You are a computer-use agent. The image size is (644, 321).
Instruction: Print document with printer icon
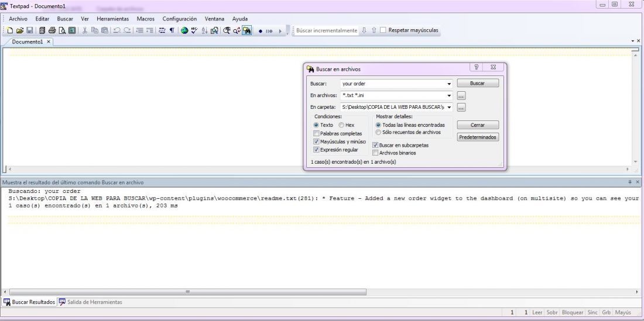pyautogui.click(x=52, y=30)
